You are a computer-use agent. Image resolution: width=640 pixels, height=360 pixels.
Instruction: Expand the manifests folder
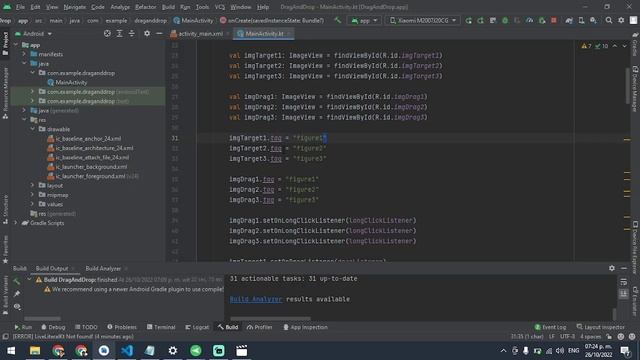24,54
